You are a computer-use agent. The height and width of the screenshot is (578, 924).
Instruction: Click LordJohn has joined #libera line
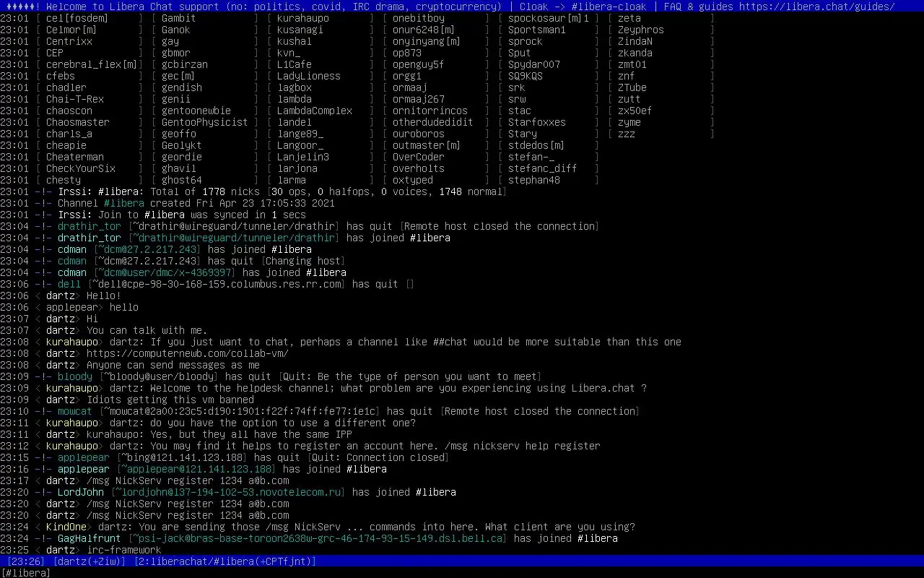click(228, 492)
